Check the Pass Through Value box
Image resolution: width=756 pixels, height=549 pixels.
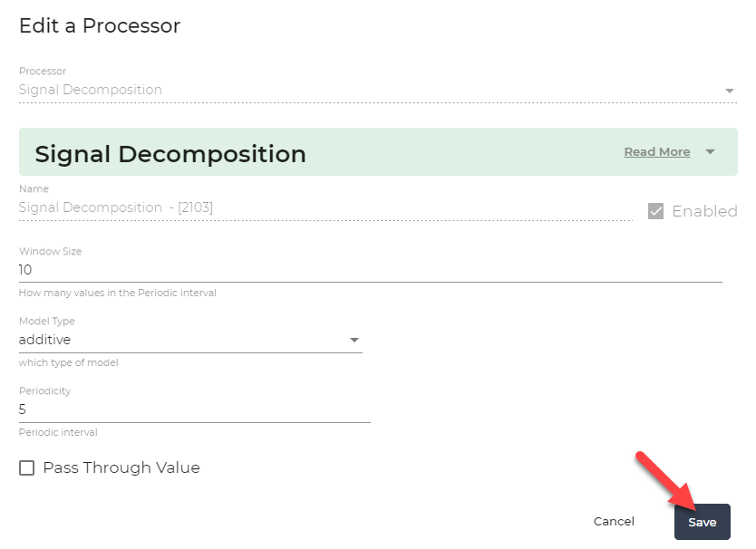click(26, 467)
